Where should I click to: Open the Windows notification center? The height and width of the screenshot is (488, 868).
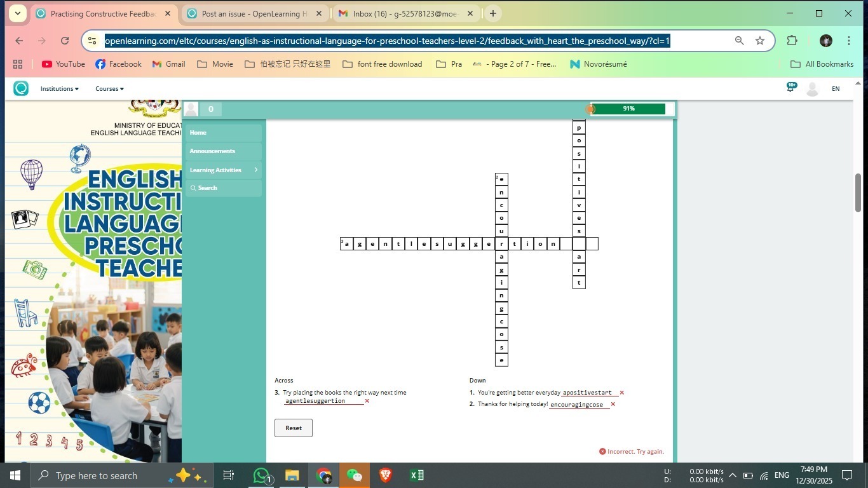847,475
